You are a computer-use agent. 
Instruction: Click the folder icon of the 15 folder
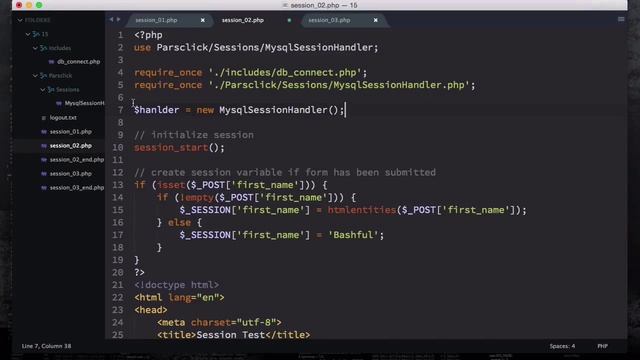[36, 34]
